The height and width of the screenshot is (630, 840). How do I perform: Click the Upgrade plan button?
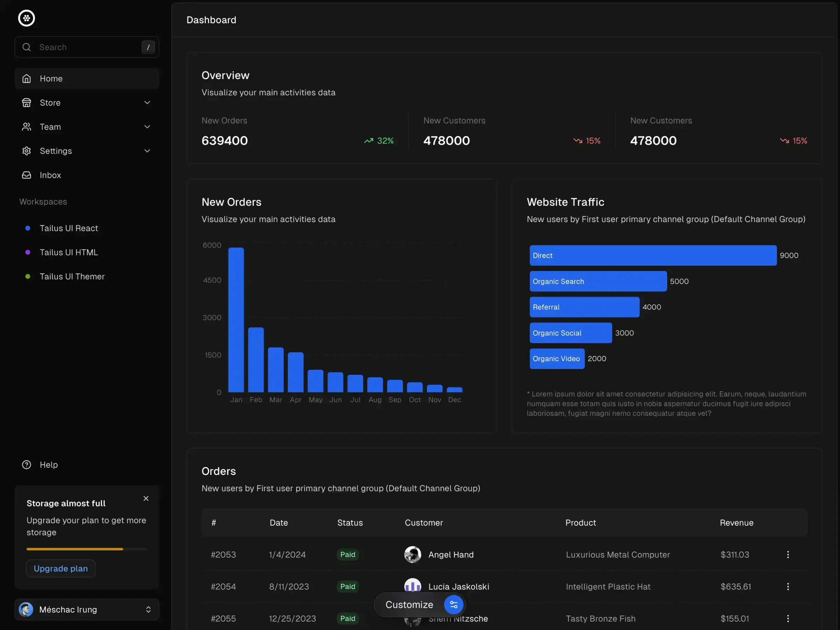(61, 568)
